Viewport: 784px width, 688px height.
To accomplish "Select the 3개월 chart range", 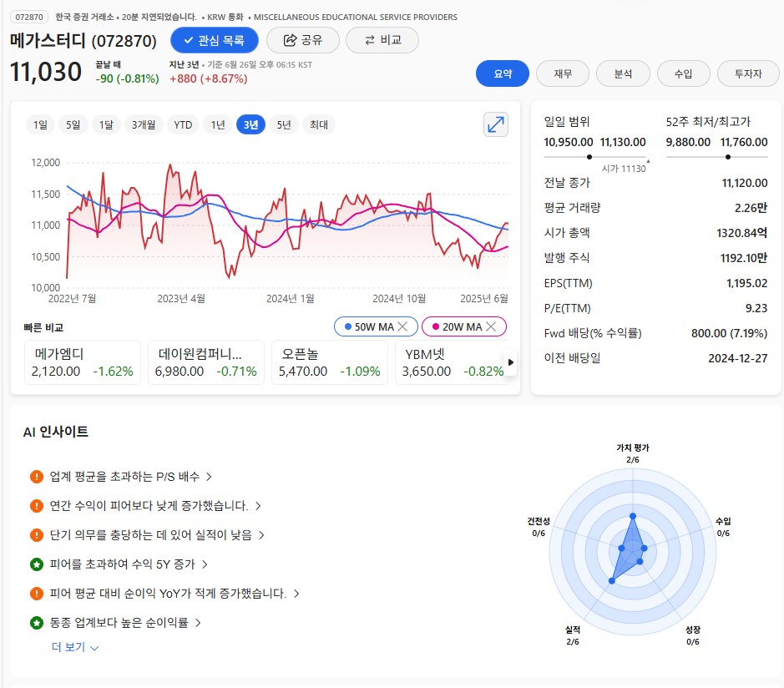I will 144,124.
